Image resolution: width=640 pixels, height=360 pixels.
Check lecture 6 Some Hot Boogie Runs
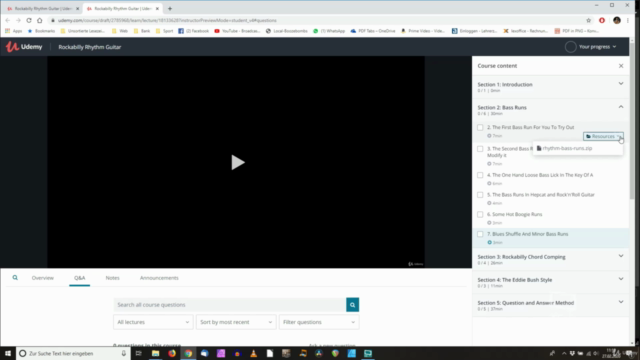point(480,214)
